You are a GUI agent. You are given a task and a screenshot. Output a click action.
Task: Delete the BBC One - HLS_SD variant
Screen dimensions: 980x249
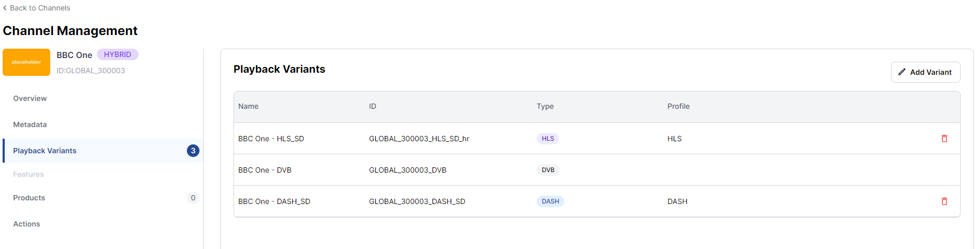point(944,139)
